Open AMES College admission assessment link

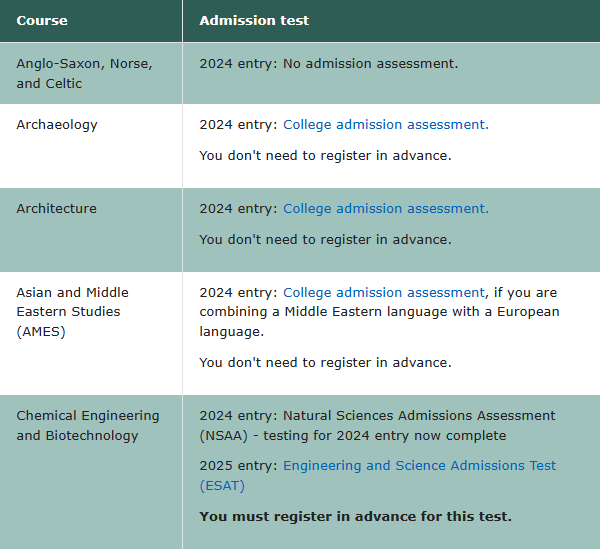click(x=384, y=293)
